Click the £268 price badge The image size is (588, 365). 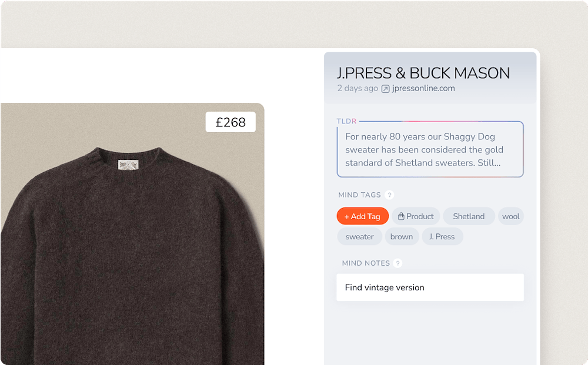pyautogui.click(x=230, y=122)
